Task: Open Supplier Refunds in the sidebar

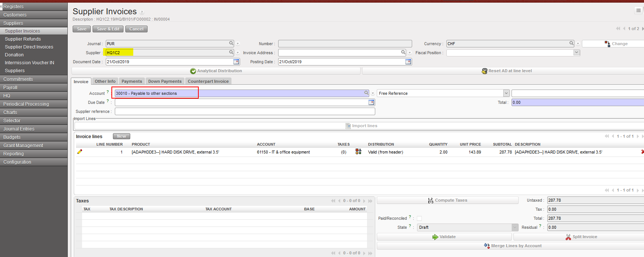Action: pos(23,39)
